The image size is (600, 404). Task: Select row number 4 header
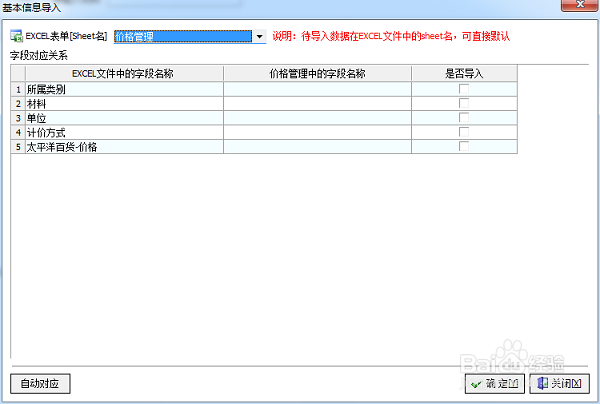pyautogui.click(x=18, y=132)
